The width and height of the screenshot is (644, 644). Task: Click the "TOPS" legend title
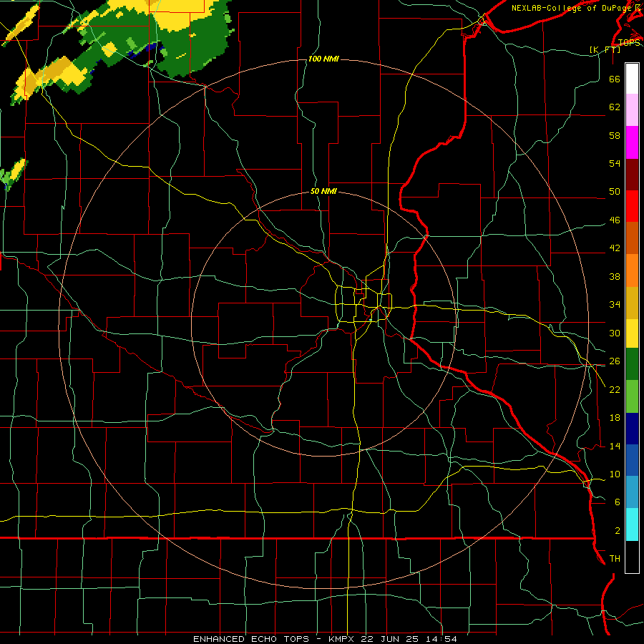click(629, 43)
